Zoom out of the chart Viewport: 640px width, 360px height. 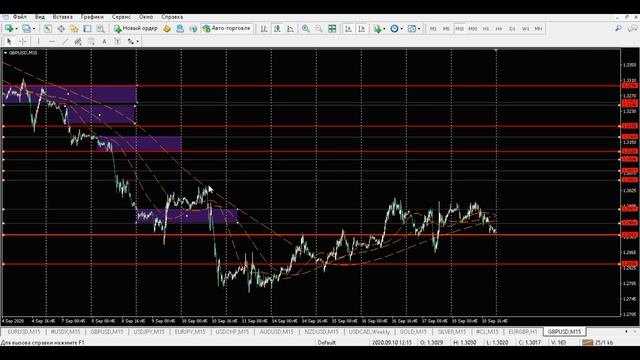click(319, 29)
